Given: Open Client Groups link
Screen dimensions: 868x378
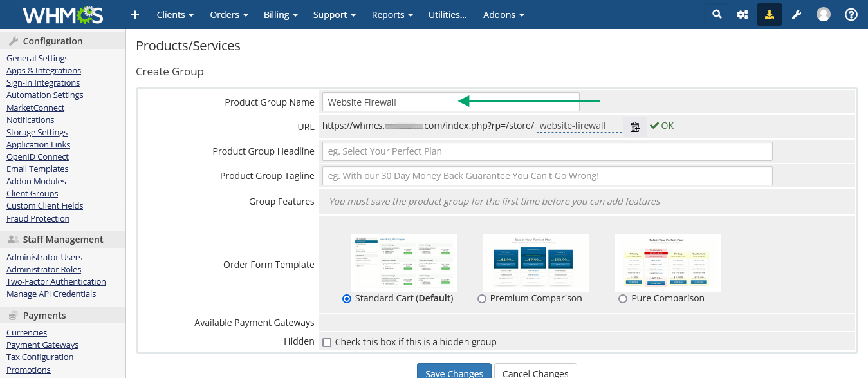Looking at the screenshot, I should pos(32,193).
